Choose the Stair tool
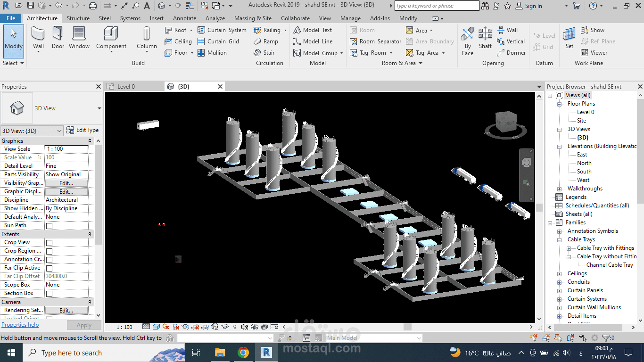 point(264,53)
